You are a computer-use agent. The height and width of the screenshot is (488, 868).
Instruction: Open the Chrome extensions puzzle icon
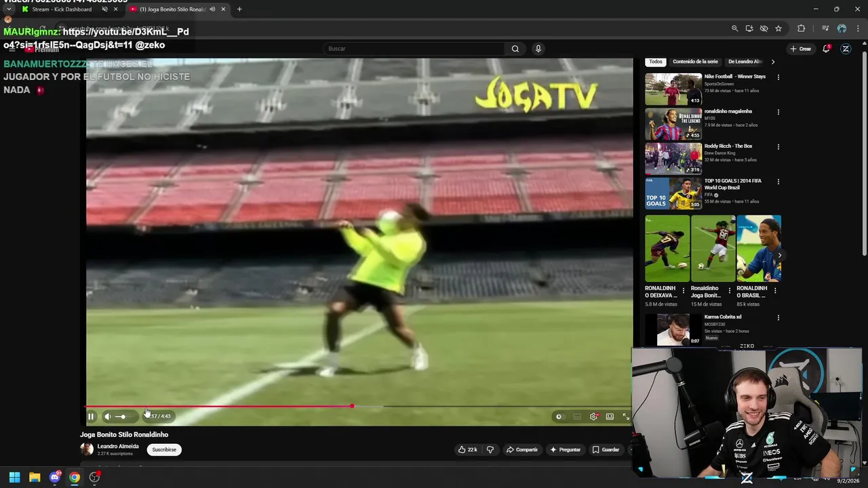point(802,28)
